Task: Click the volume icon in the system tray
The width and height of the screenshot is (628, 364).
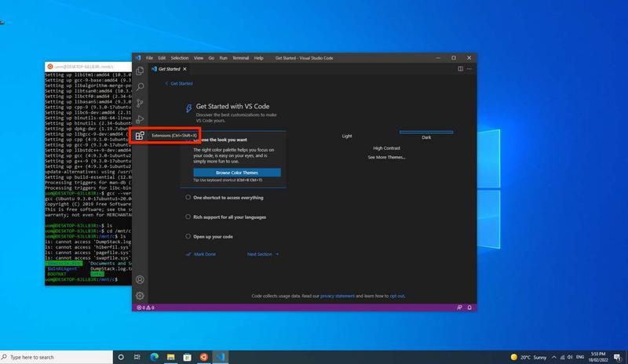Action: 570,357
